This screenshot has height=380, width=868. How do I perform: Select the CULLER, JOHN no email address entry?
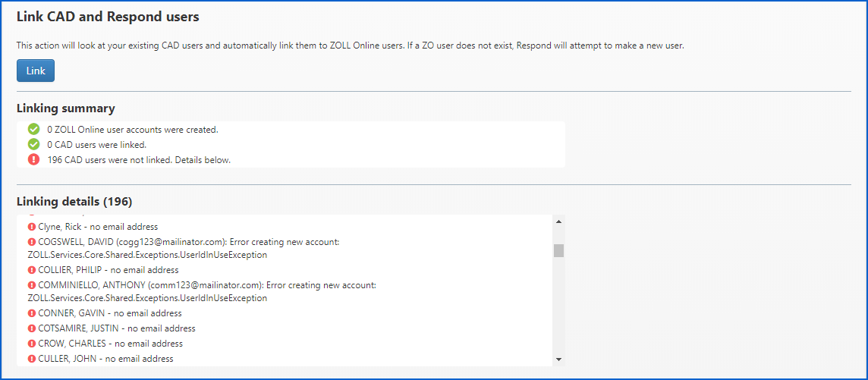point(105,359)
